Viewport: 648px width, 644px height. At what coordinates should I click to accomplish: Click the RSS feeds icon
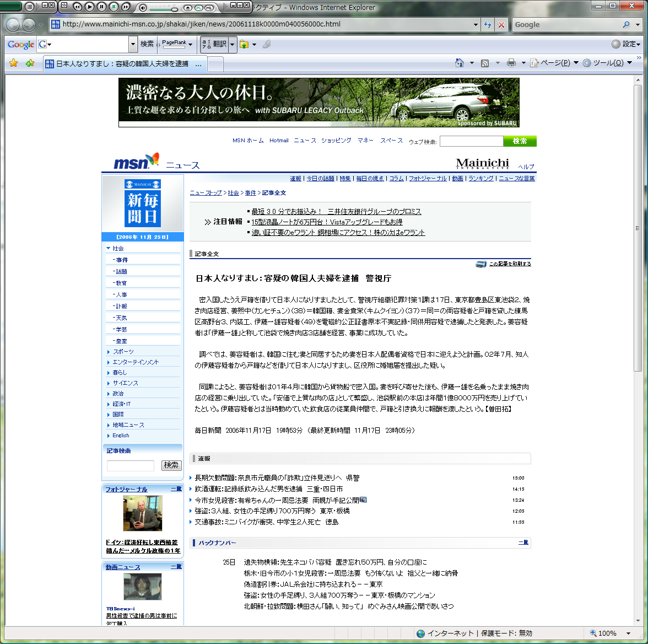(485, 63)
